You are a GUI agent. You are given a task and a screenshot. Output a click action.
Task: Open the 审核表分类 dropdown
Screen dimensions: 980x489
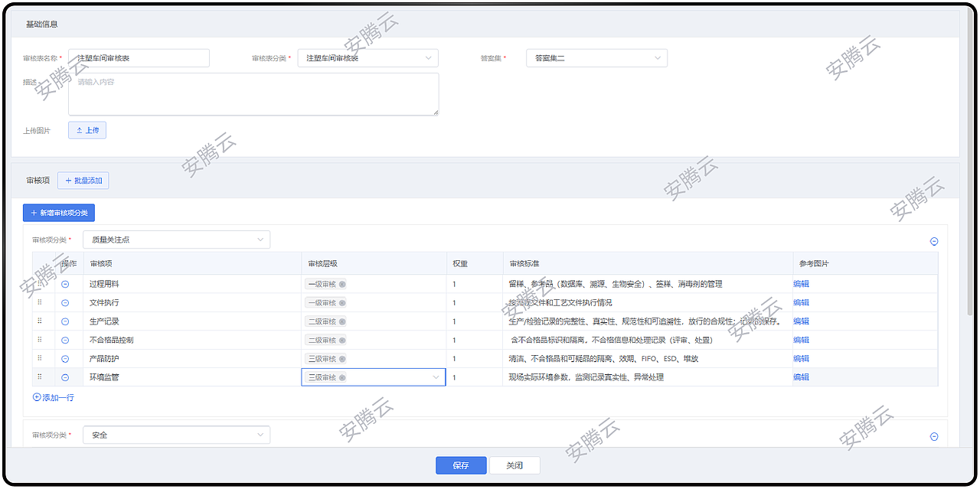click(x=368, y=58)
